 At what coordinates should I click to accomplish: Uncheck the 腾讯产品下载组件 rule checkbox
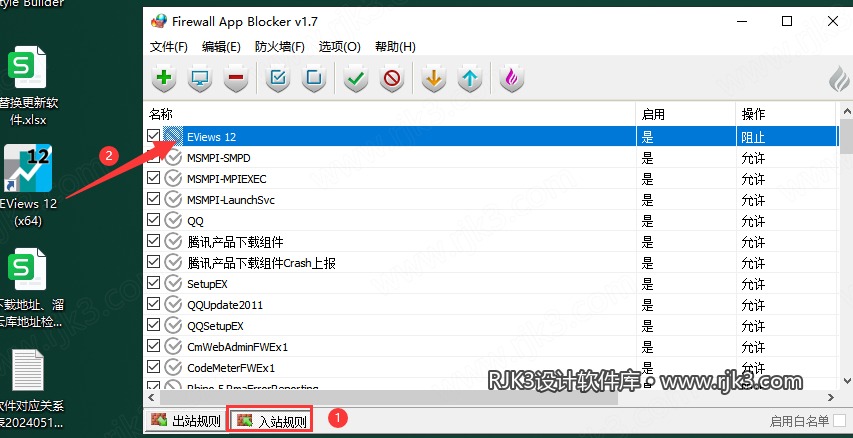[154, 241]
